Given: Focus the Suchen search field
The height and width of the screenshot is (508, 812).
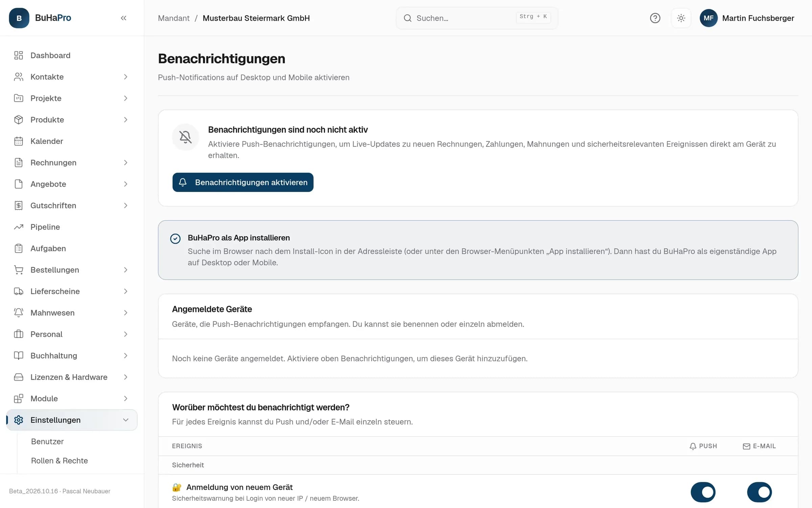Looking at the screenshot, I should point(477,18).
